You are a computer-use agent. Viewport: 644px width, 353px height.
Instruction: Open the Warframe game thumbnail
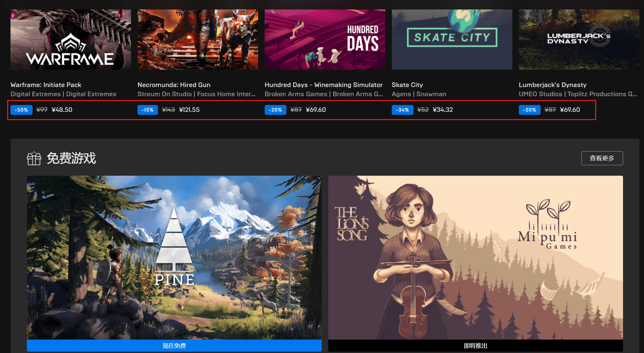(x=71, y=39)
